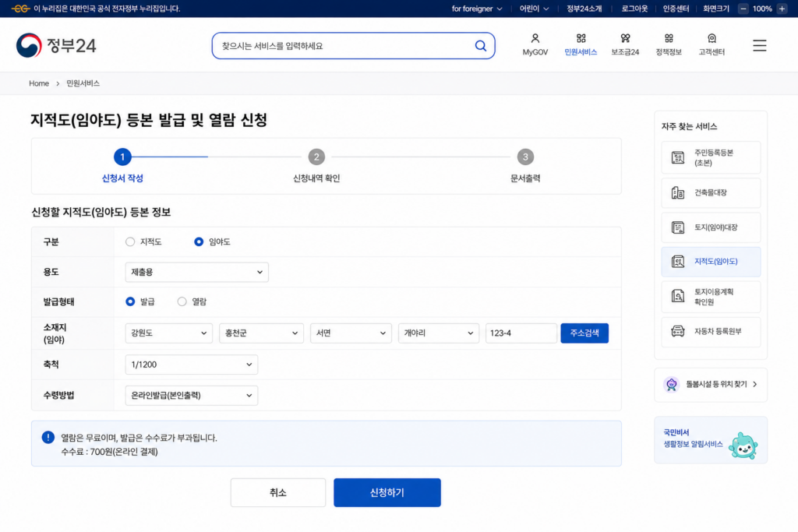798x532 pixels.
Task: Expand for foreigner language menu
Action: 477,9
